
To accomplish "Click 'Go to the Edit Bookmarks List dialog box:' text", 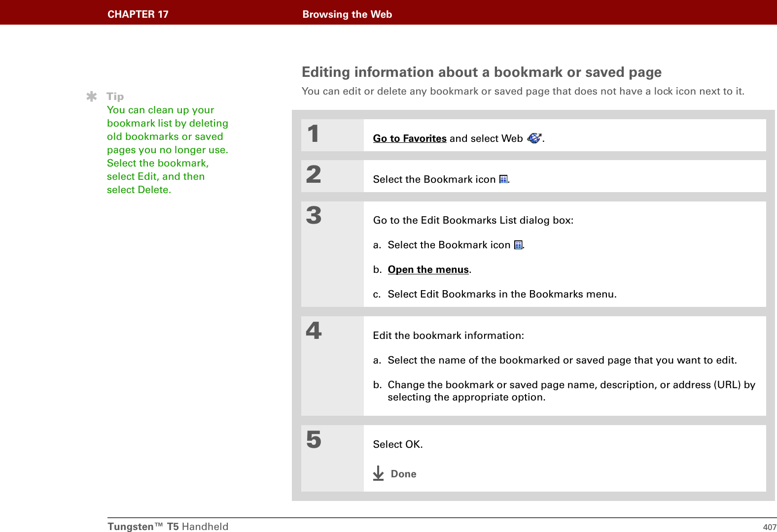I will [x=473, y=220].
